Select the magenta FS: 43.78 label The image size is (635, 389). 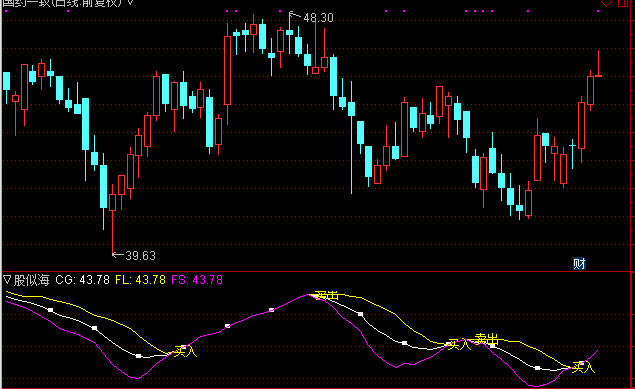tap(197, 280)
